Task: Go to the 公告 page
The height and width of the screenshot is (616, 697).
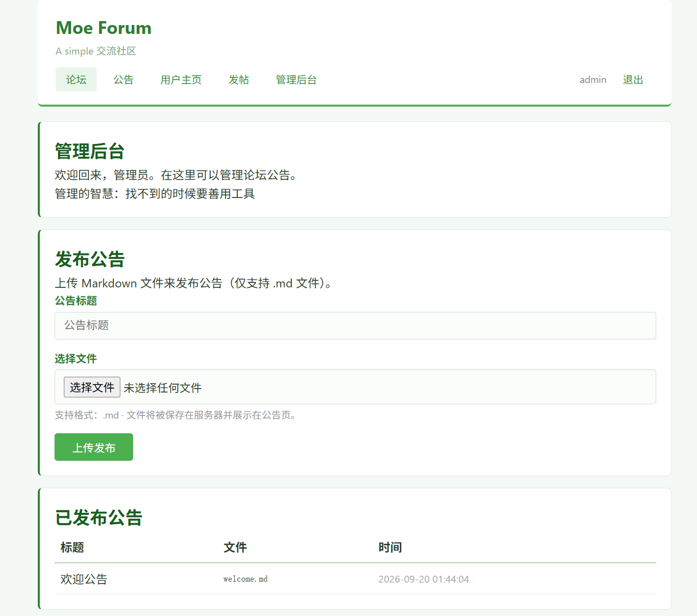Action: point(123,80)
